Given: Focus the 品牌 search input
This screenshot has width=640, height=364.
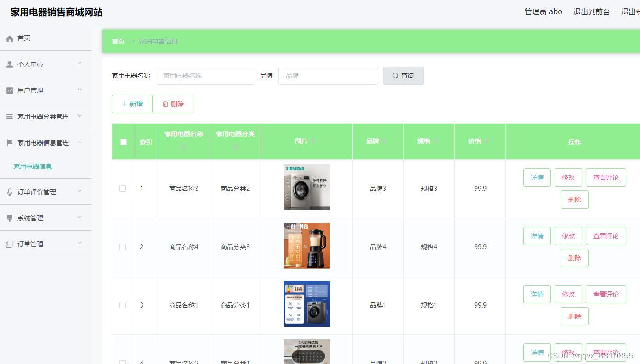Looking at the screenshot, I should 328,76.
